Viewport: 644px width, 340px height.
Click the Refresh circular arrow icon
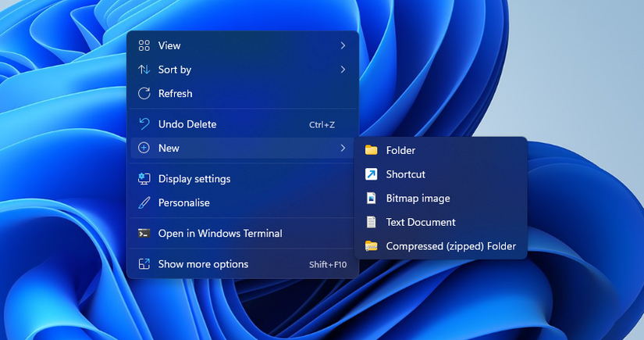click(144, 93)
